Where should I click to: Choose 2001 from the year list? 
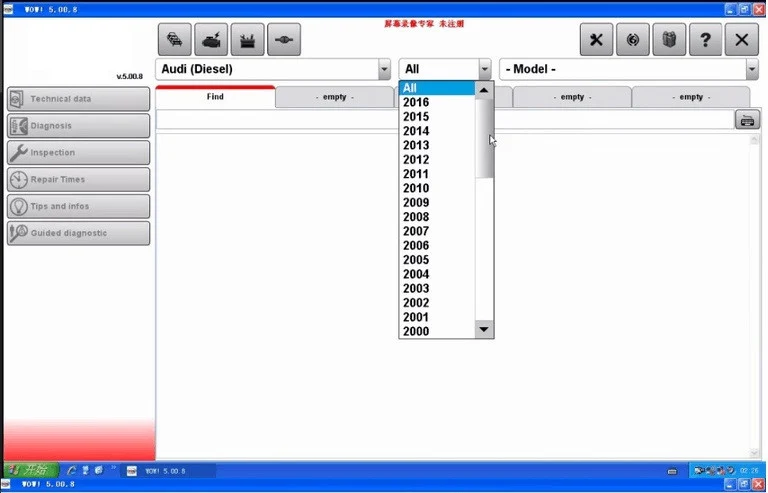pos(437,317)
